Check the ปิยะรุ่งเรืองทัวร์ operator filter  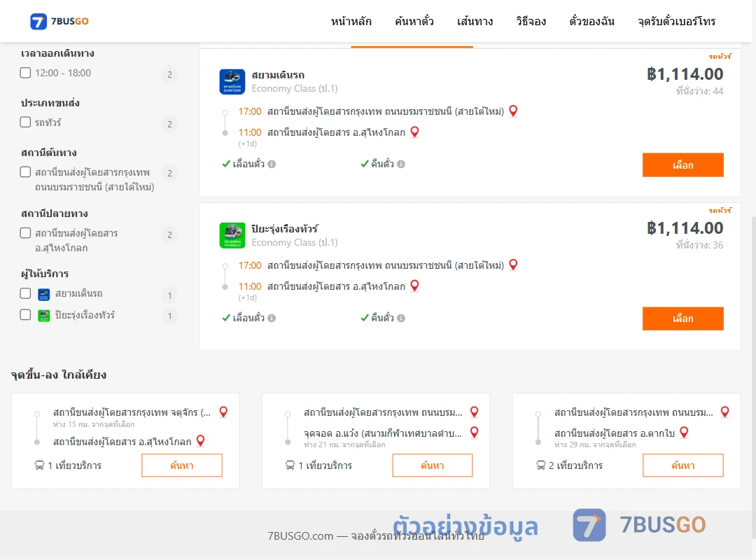pos(26,315)
